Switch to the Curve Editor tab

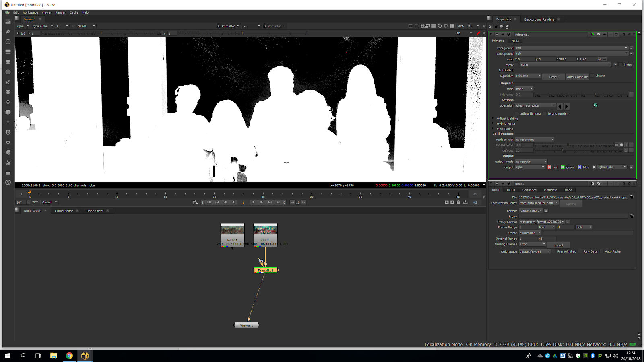[64, 211]
